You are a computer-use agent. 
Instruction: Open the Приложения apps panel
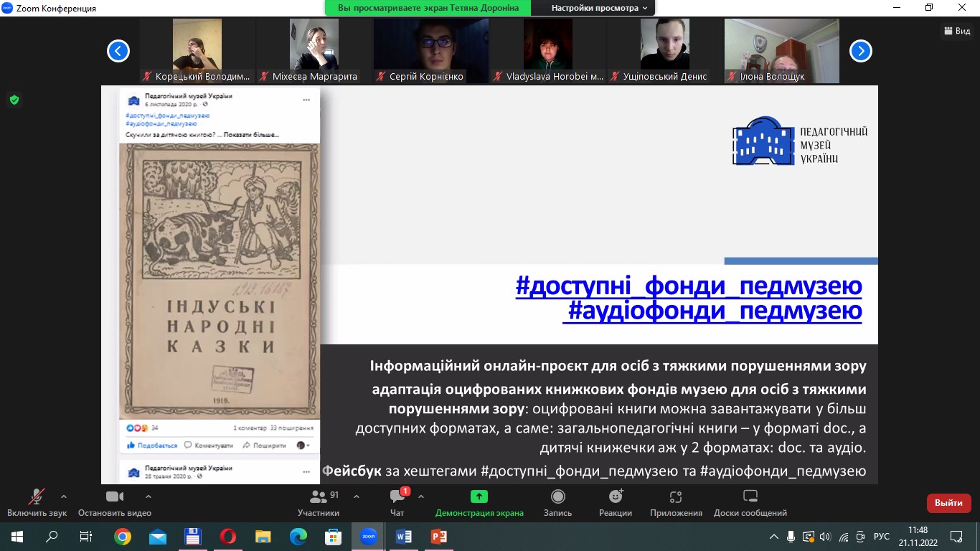click(x=675, y=502)
